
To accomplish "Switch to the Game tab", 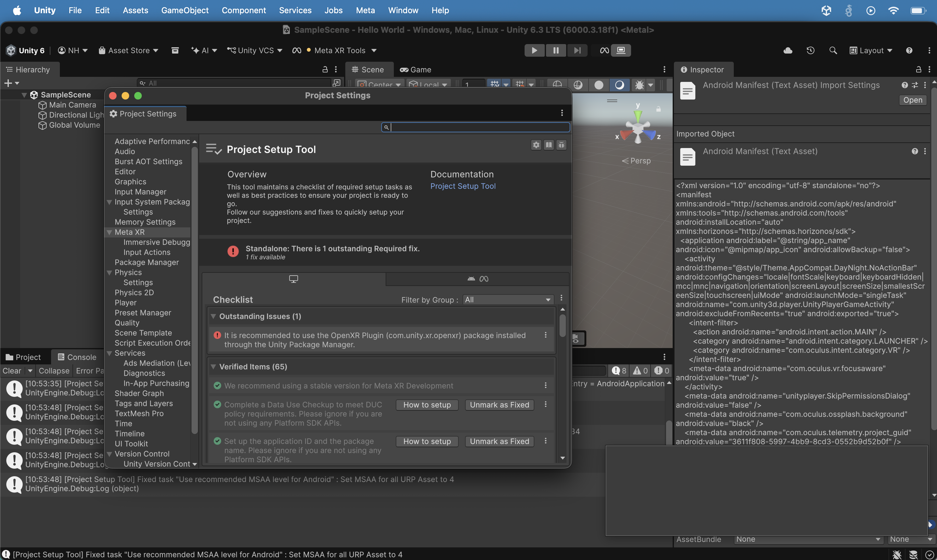I will (x=416, y=69).
